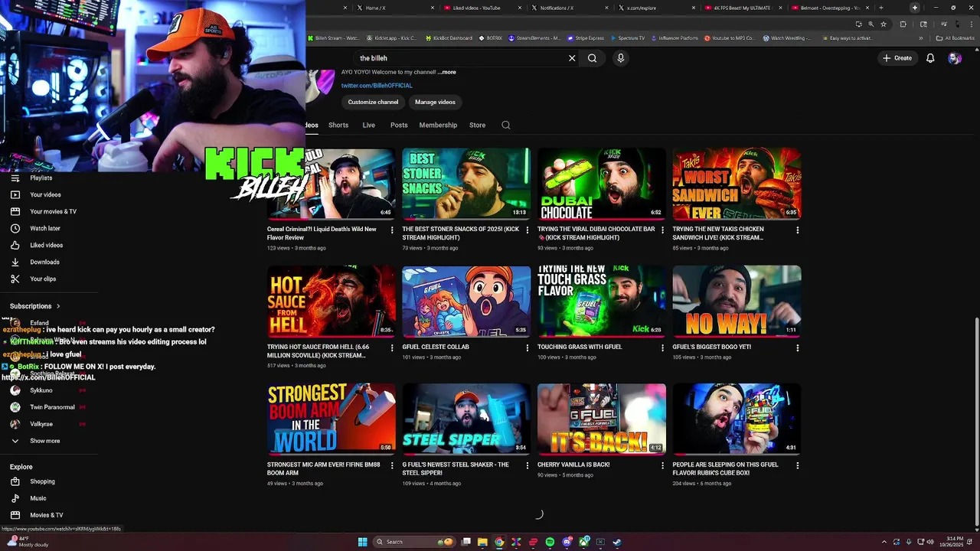Expand Subscriptions section chevron
980x551 pixels.
pyautogui.click(x=57, y=306)
